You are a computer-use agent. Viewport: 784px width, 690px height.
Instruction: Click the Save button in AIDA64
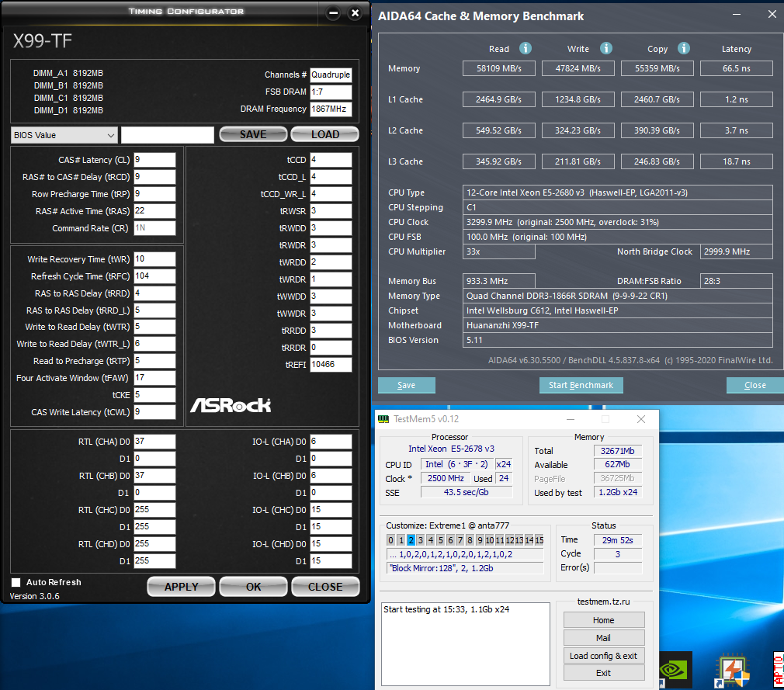click(407, 385)
